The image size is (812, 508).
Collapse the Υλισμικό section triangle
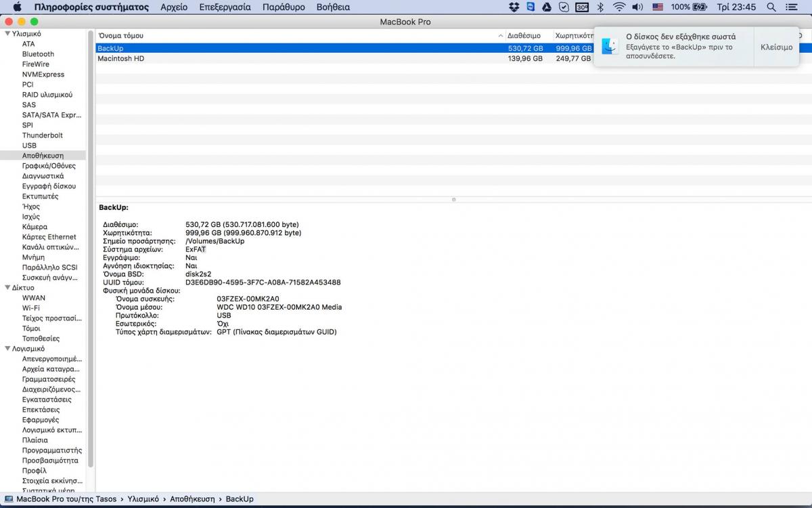click(7, 33)
